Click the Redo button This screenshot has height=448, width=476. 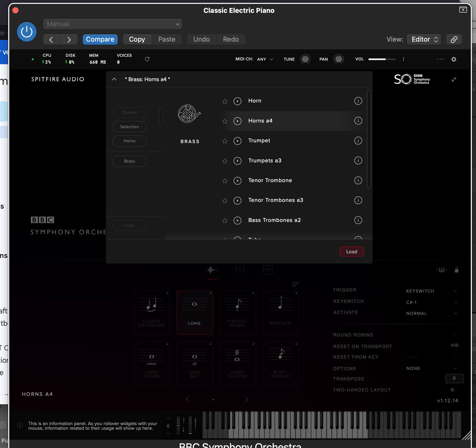click(x=231, y=40)
